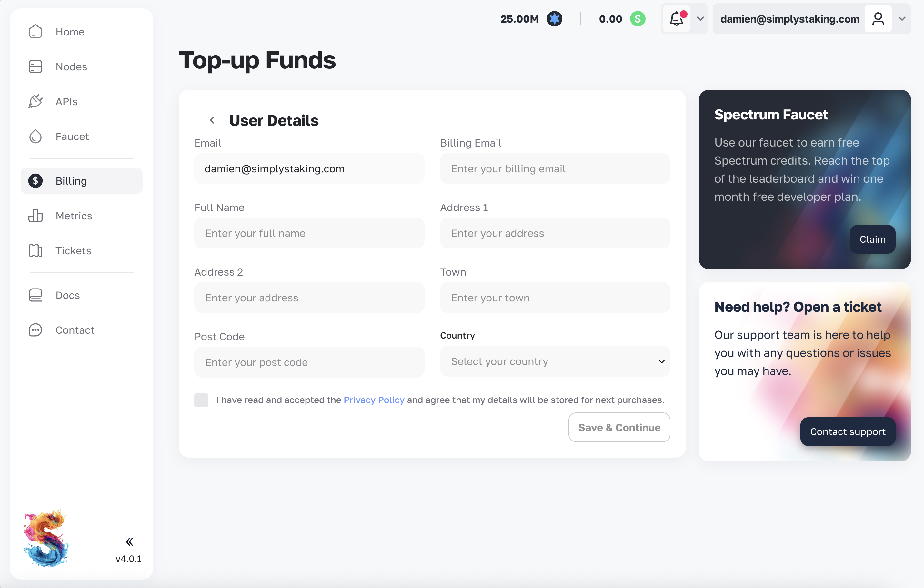Open the Select your country dropdown

pyautogui.click(x=555, y=361)
